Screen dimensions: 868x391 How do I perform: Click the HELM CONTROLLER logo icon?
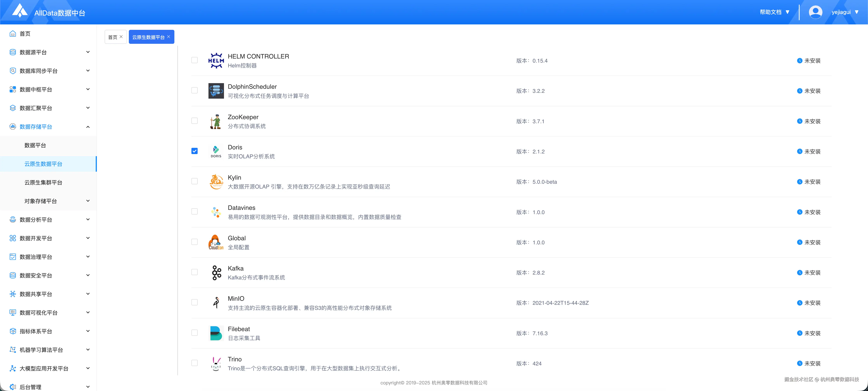[216, 61]
